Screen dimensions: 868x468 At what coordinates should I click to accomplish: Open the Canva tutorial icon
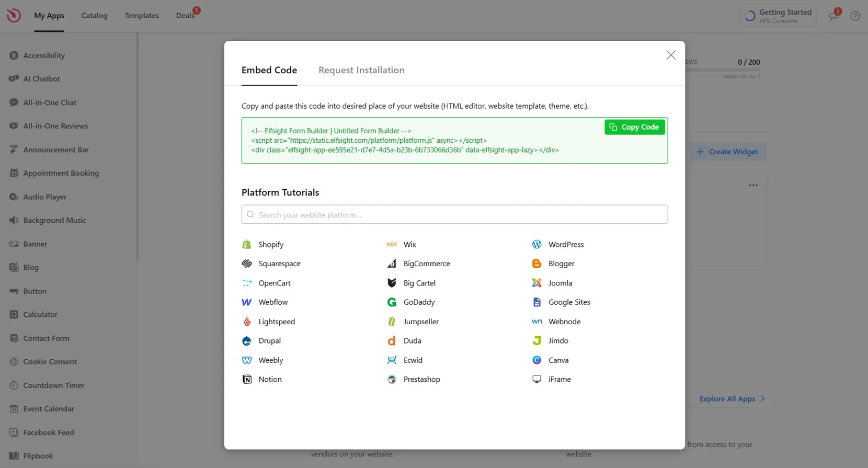[536, 360]
